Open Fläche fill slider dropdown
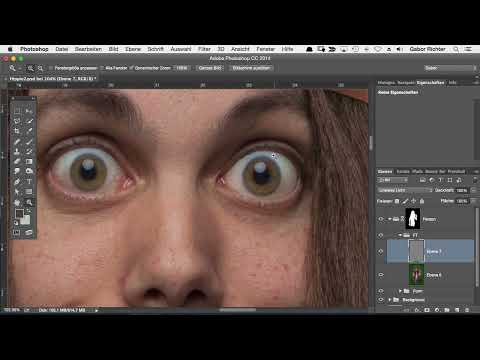This screenshot has width=480, height=360. [x=474, y=201]
